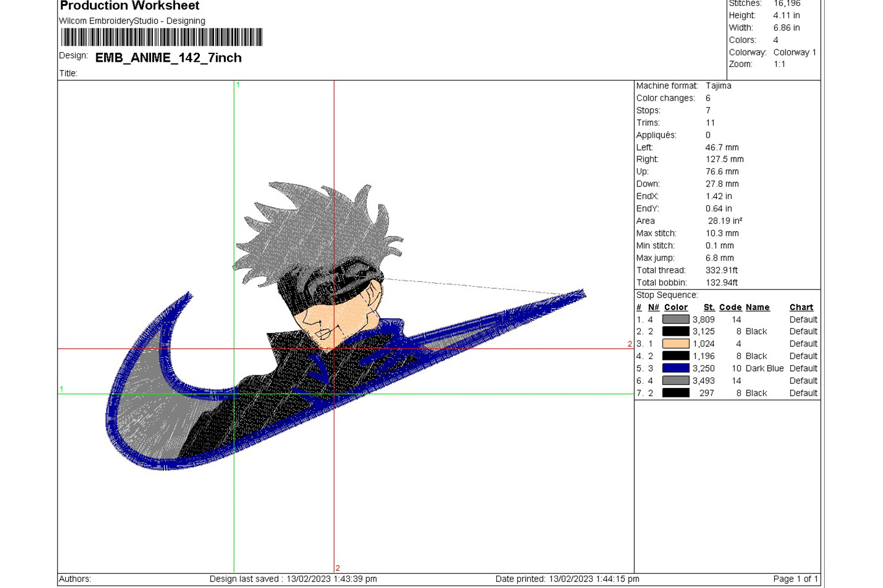
Task: Click the Name column header
Action: pyautogui.click(x=757, y=308)
